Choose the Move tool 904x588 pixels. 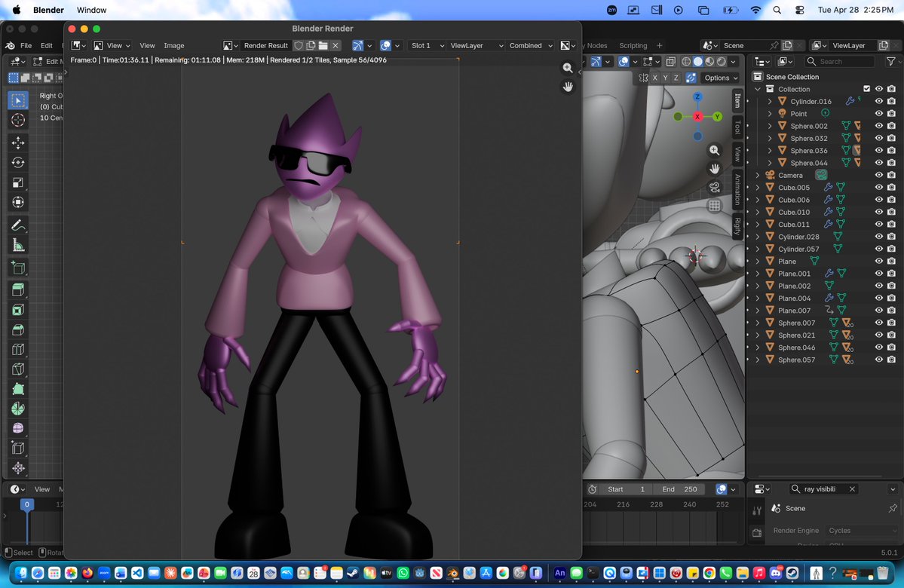[x=18, y=143]
